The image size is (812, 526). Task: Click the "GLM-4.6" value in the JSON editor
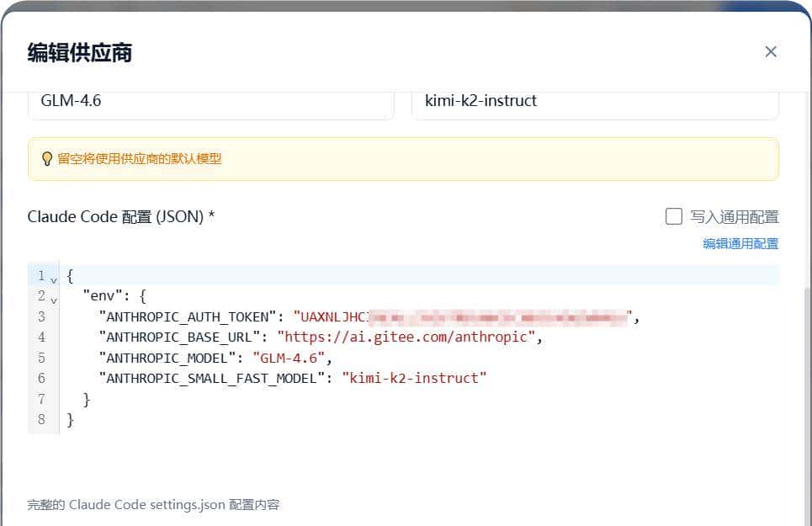289,358
